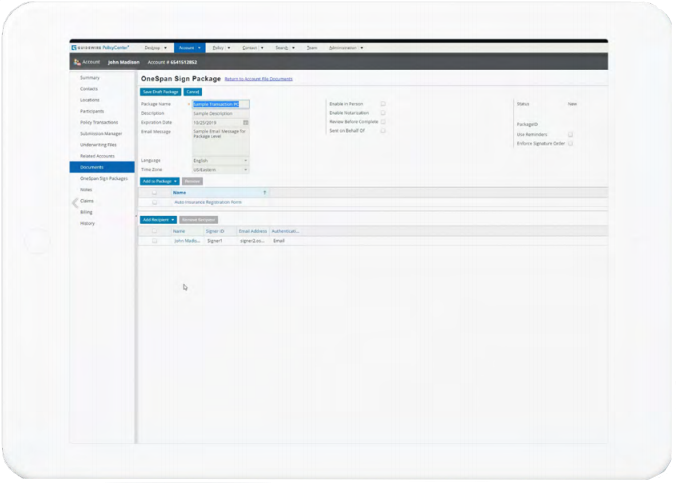678x483 pixels.
Task: Open Billing in the sidebar
Action: tap(86, 212)
